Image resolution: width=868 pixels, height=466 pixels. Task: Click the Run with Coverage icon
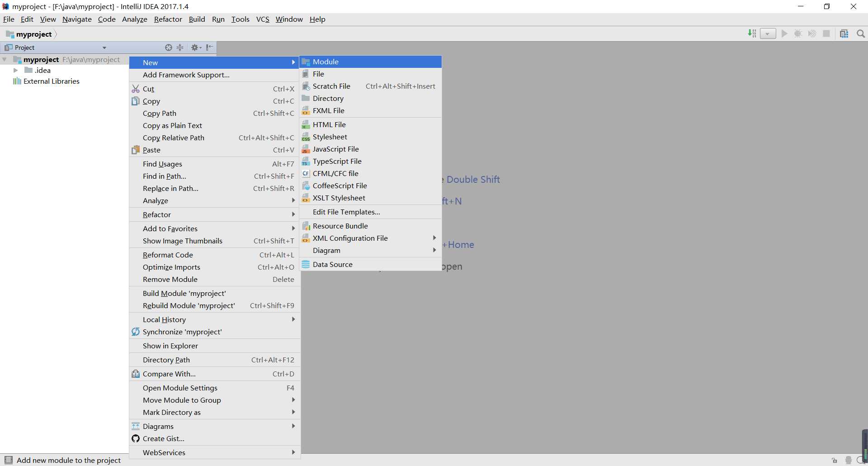click(x=812, y=33)
